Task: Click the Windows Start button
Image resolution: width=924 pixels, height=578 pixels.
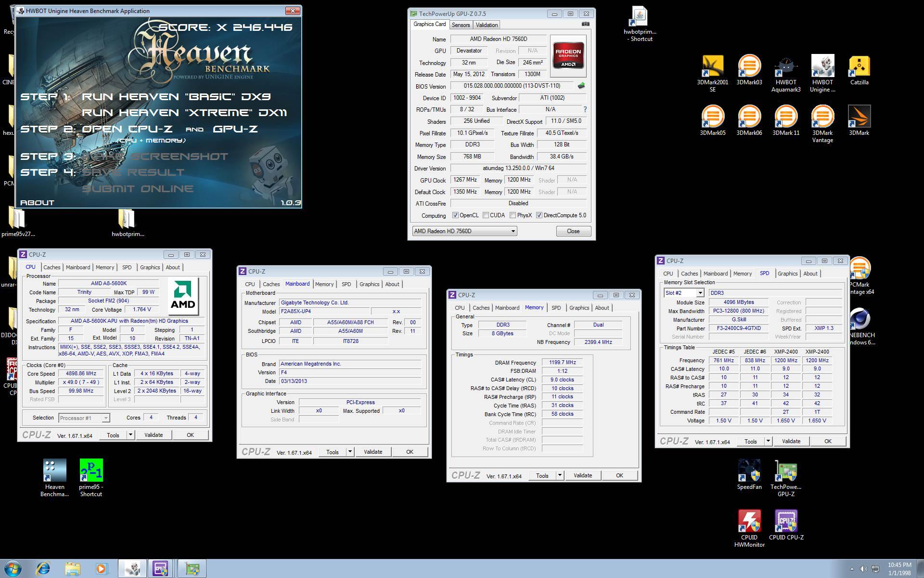Action: click(x=13, y=568)
